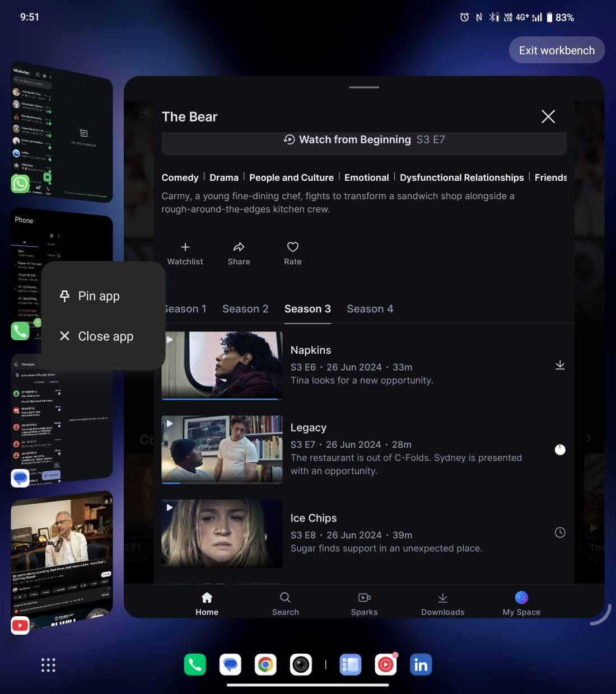Tap Dysfunctional Relationships tag
616x694 pixels.
(x=462, y=177)
